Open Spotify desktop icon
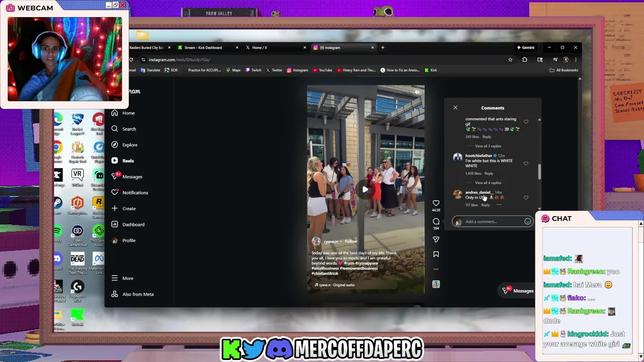 click(58, 234)
